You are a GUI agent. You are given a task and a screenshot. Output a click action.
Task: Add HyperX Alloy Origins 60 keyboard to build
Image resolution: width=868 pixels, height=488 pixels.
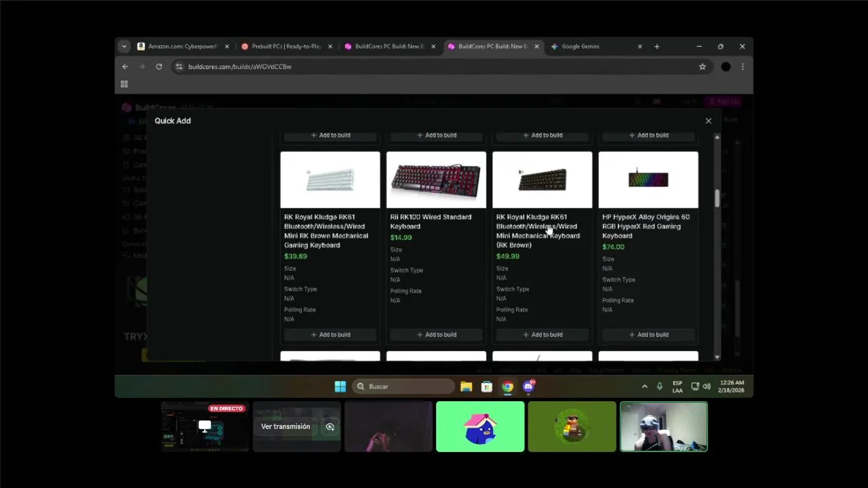648,334
